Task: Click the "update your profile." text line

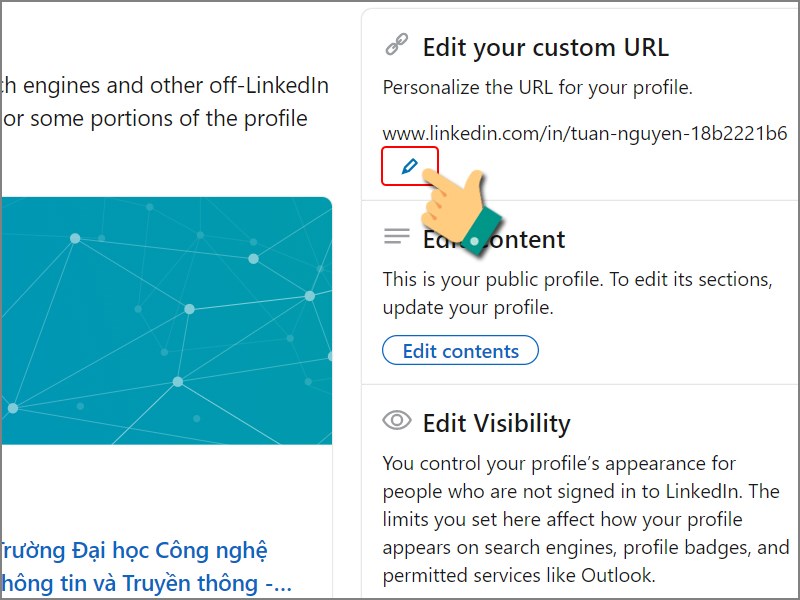Action: tap(468, 308)
